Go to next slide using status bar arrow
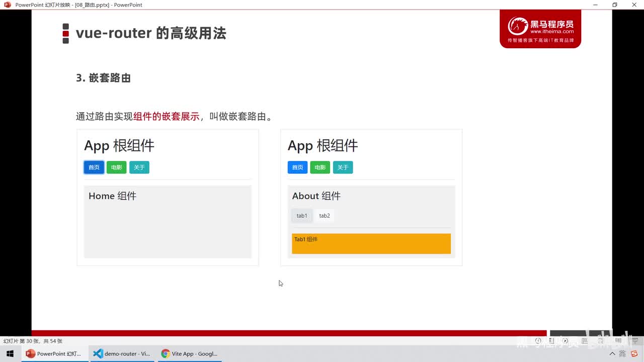Viewport: 644px width, 362px height. click(565, 340)
